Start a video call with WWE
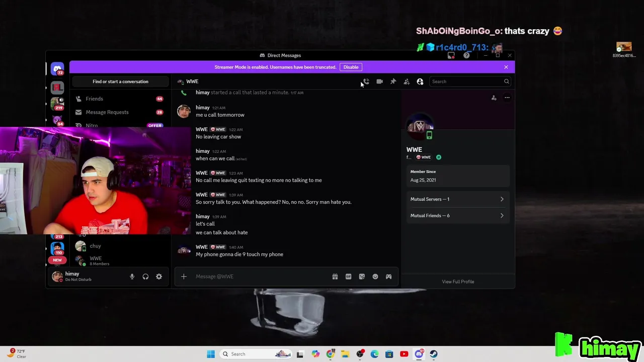The image size is (644, 362). 379,81
